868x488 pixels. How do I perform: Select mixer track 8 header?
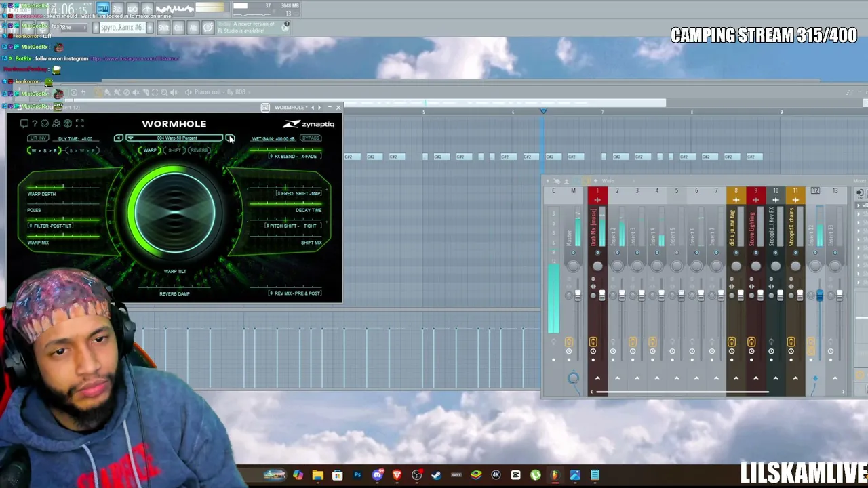tap(736, 195)
